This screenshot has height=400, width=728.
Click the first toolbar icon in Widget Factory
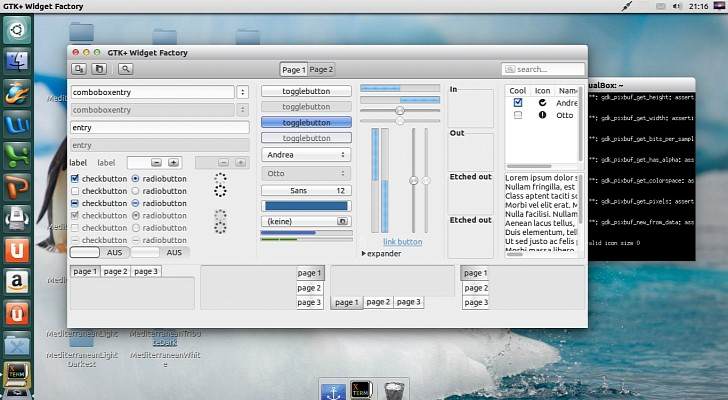click(x=79, y=69)
